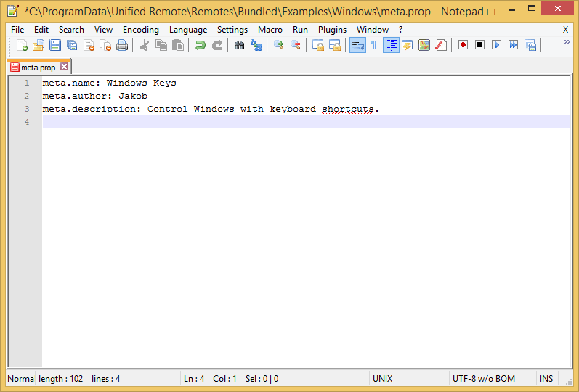Run macro multiple times icon

click(514, 46)
